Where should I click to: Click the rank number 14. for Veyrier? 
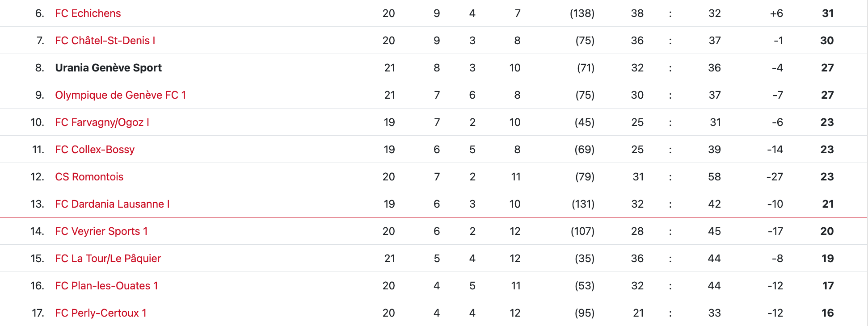(37, 231)
